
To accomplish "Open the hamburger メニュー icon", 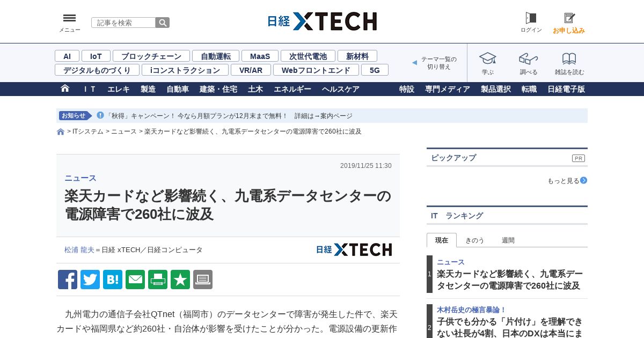I will coord(70,18).
